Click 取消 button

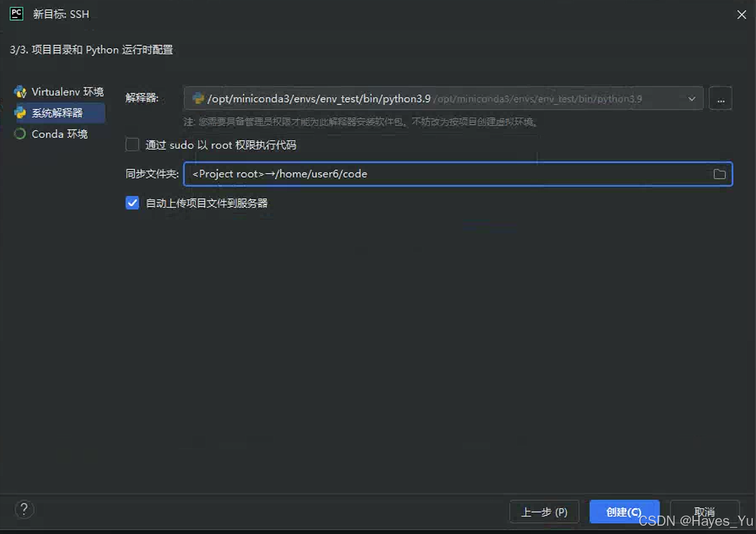pyautogui.click(x=705, y=512)
